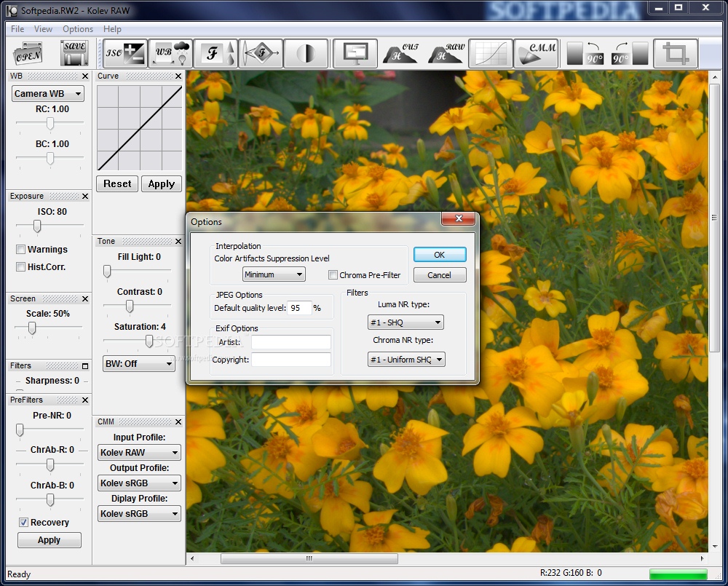This screenshot has height=586, width=728.
Task: Click Reset in the Curve panel
Action: (117, 184)
